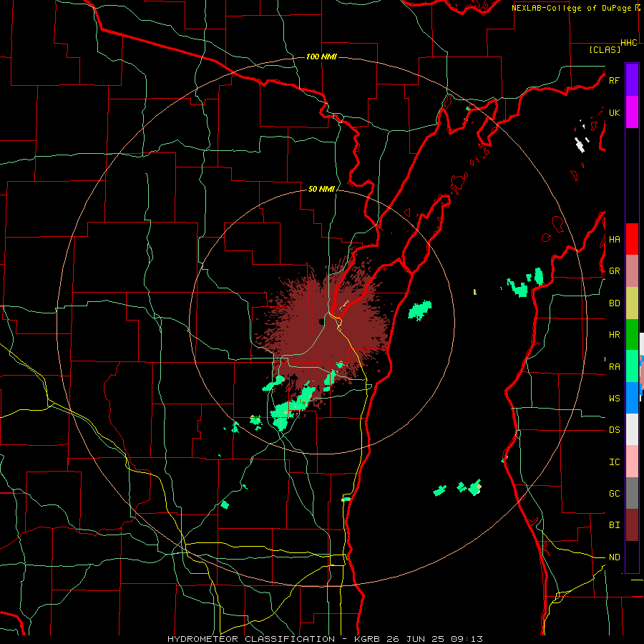Select the GC legend label
The image size is (644, 644).
pos(614,493)
